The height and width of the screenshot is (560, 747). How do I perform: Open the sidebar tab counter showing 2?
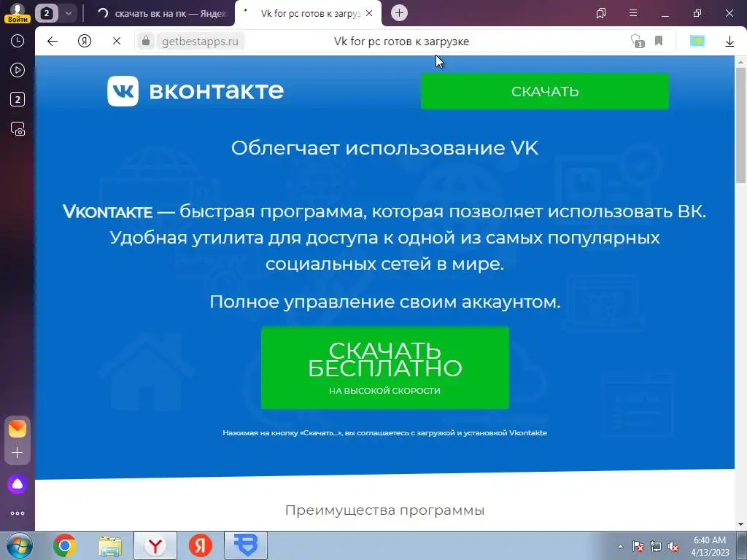click(x=18, y=99)
